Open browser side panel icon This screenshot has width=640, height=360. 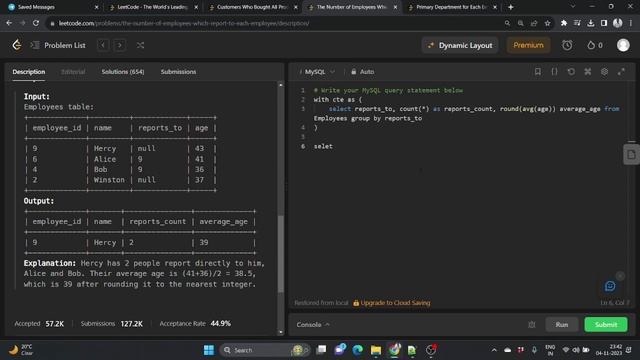(604, 23)
